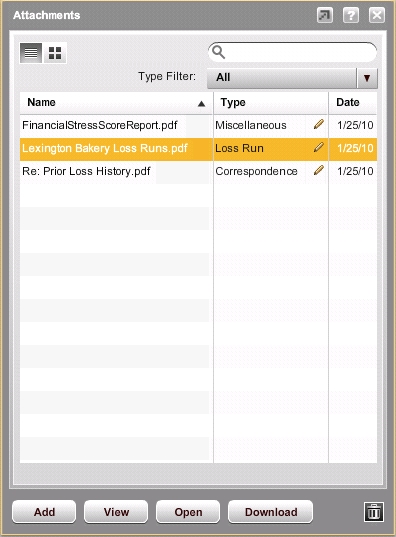This screenshot has height=537, width=396.
Task: Download the selected attachment
Action: click(271, 512)
